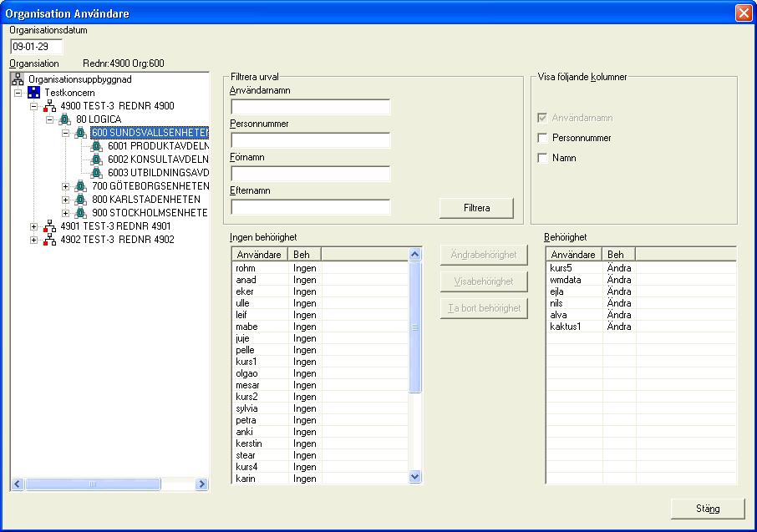The height and width of the screenshot is (532, 757).
Task: Collapse the 4900 TEST-3 REDNR 4900 node
Action: [33, 106]
